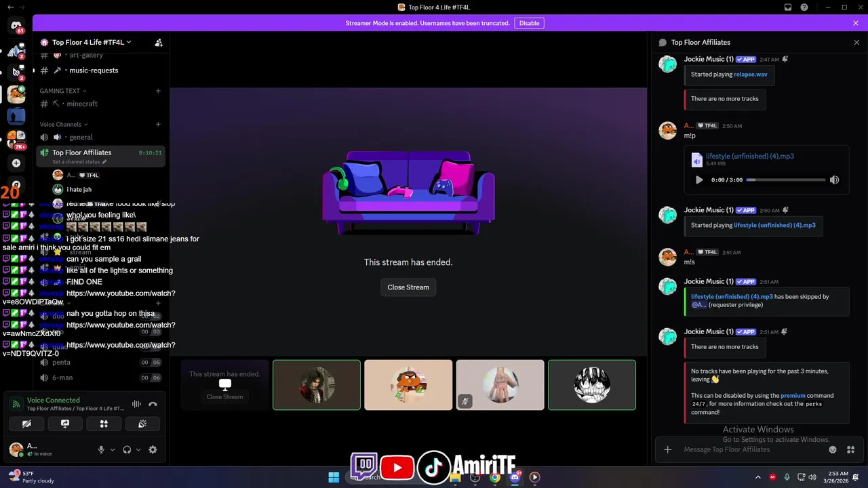Image resolution: width=868 pixels, height=488 pixels.
Task: Open the voice connection quality icon
Action: point(16,404)
